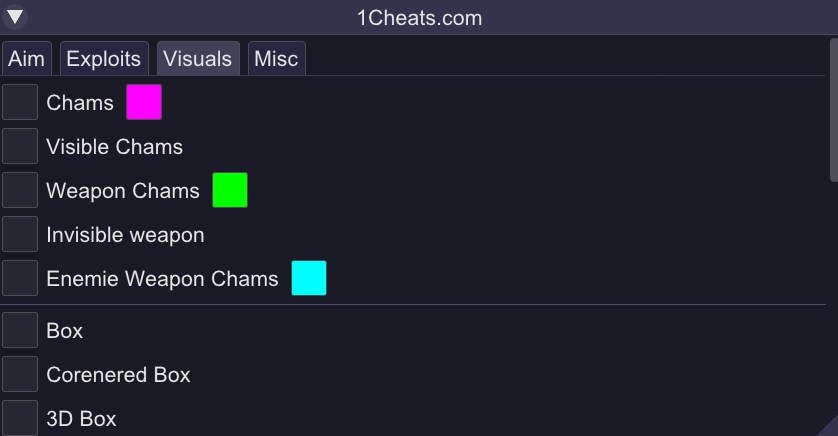Toggle the Visible Chams checkbox
Image resolution: width=838 pixels, height=436 pixels.
(x=20, y=146)
